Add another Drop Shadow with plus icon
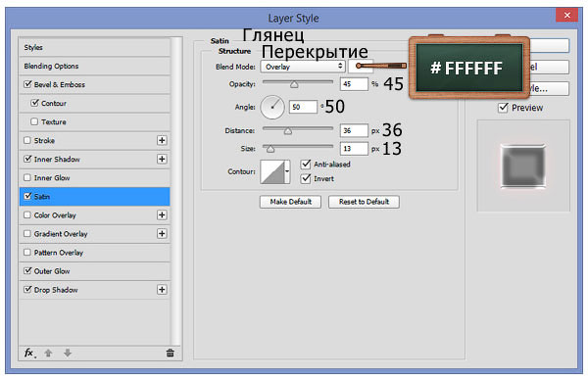Viewport: 588px width, 380px height. [x=162, y=290]
